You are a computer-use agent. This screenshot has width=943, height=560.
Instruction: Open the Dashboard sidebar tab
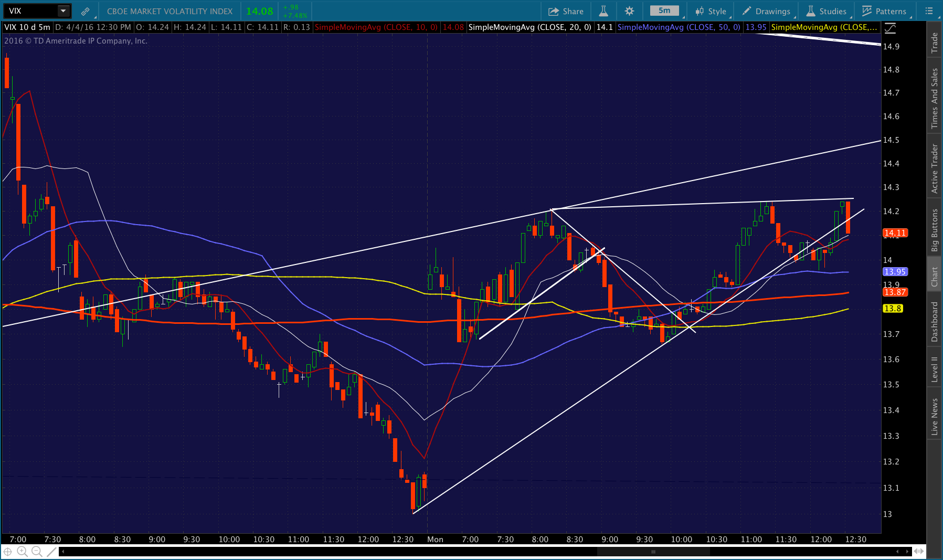click(934, 322)
